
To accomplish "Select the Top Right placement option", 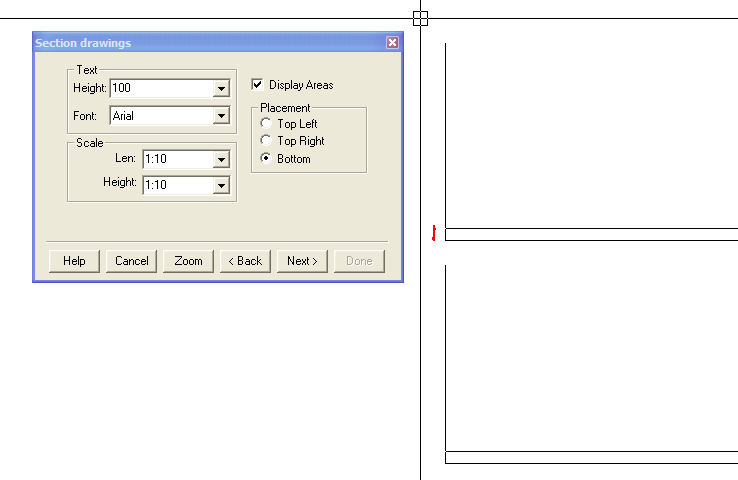I will point(266,141).
